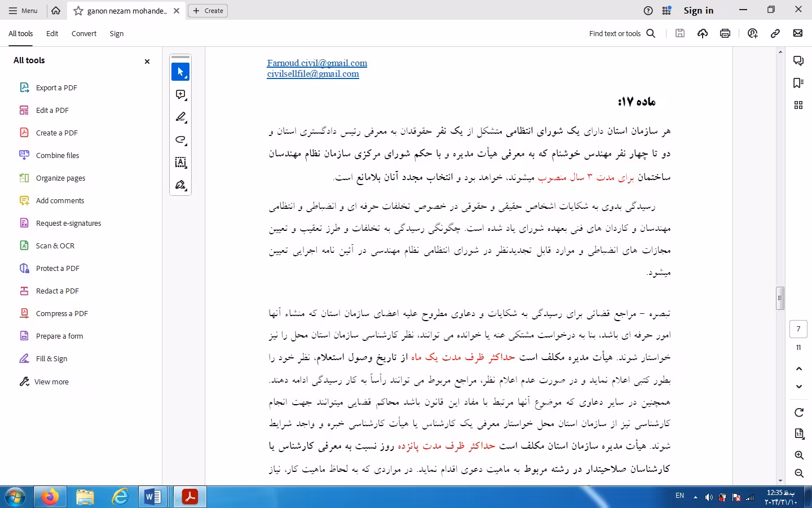Click the Sign in button
The image size is (812, 508).
pos(698,10)
